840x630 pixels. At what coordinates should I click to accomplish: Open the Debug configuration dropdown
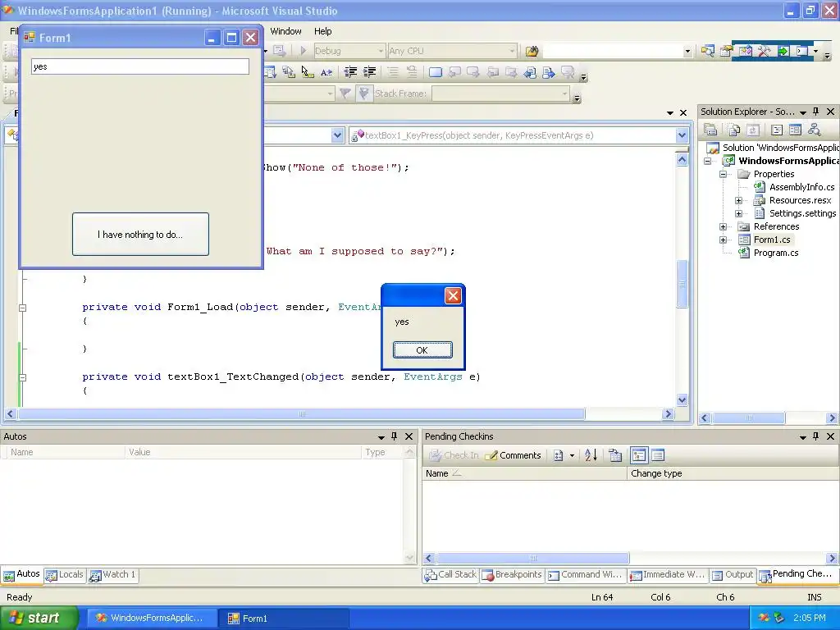[349, 51]
